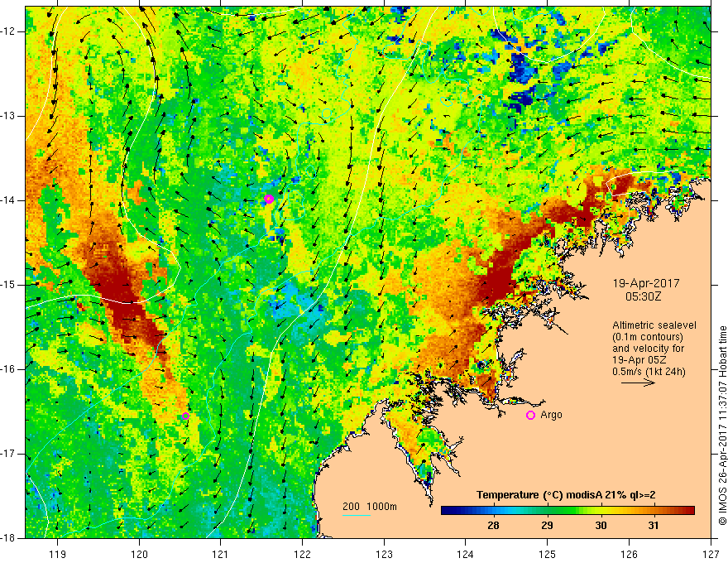Click longitude axis label '123'
Viewport: 728px width, 563px height.
click(384, 554)
